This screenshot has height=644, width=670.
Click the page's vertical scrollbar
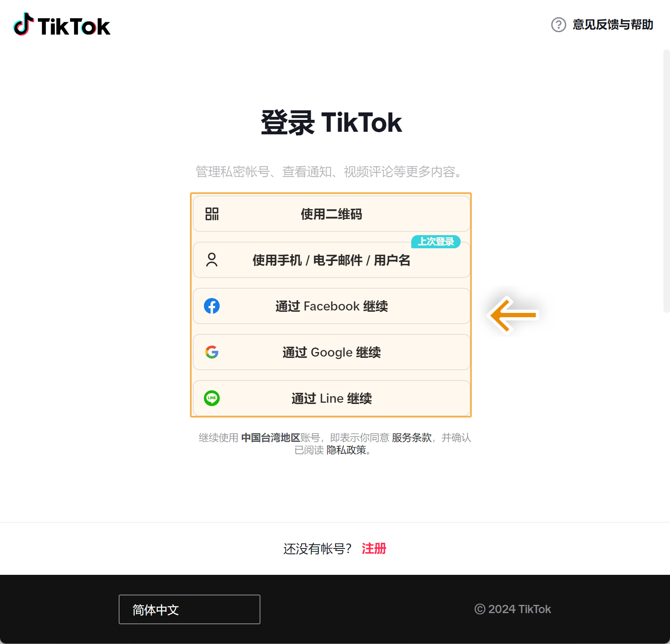[x=666, y=181]
